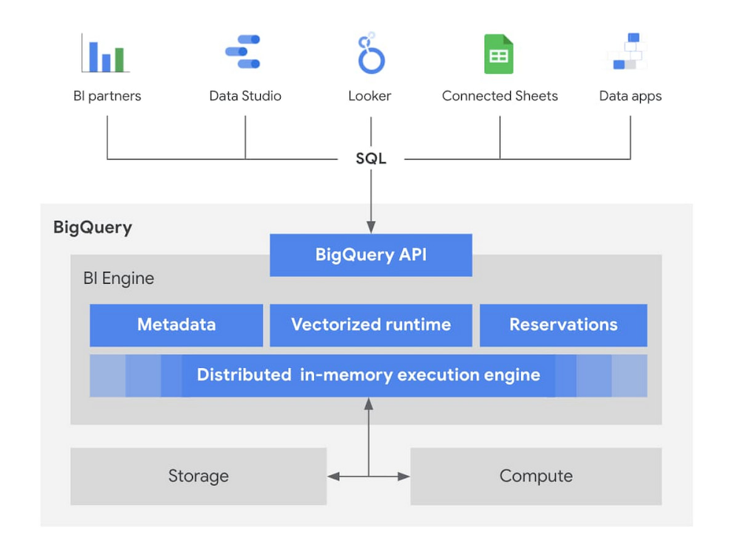Click the Looker text label
739x560 pixels.
tap(369, 96)
